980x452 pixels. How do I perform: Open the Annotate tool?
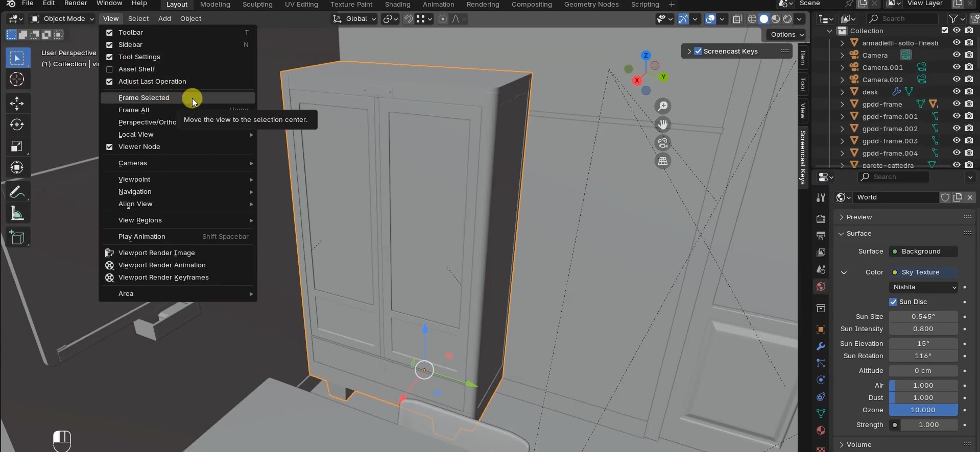17,192
